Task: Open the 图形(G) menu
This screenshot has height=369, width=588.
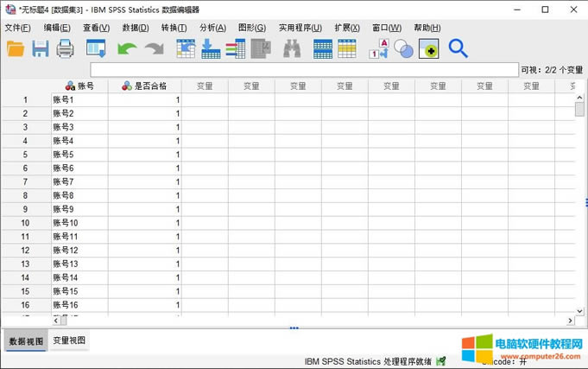Action: (x=251, y=28)
